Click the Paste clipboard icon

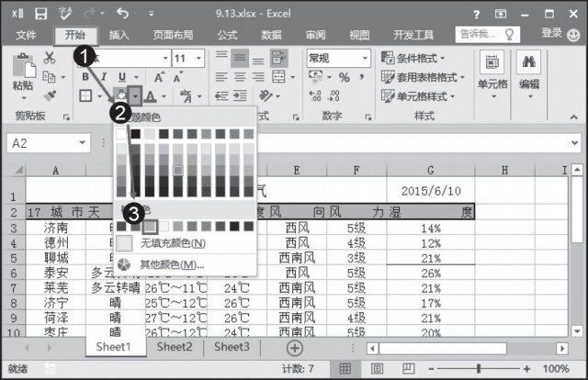tap(24, 65)
